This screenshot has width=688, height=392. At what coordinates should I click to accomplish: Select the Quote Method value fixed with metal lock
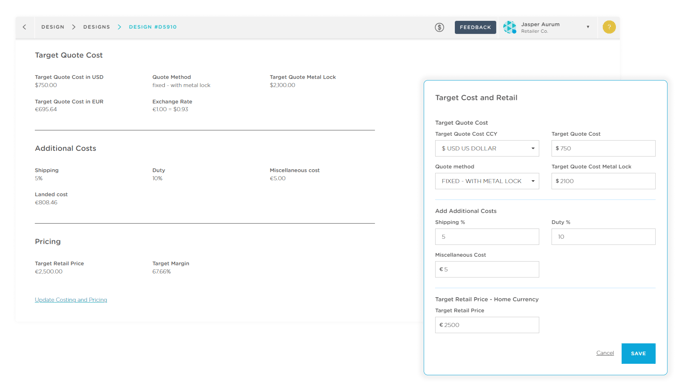point(181,85)
